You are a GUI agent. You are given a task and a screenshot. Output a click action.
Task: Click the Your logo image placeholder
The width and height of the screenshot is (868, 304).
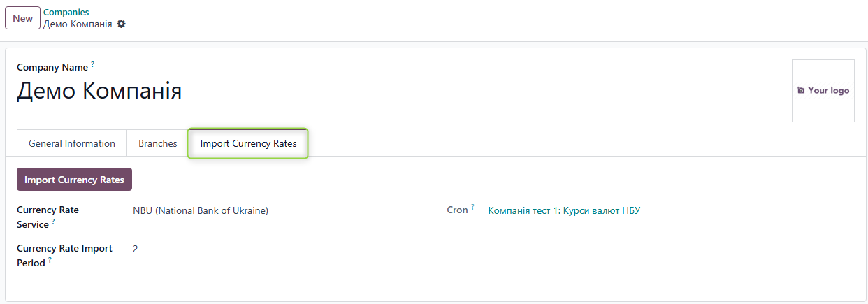[x=823, y=91]
